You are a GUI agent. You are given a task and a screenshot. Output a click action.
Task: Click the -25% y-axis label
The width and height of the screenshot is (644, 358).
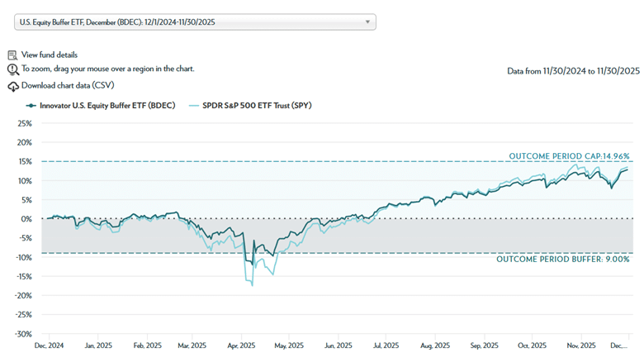[x=24, y=315]
